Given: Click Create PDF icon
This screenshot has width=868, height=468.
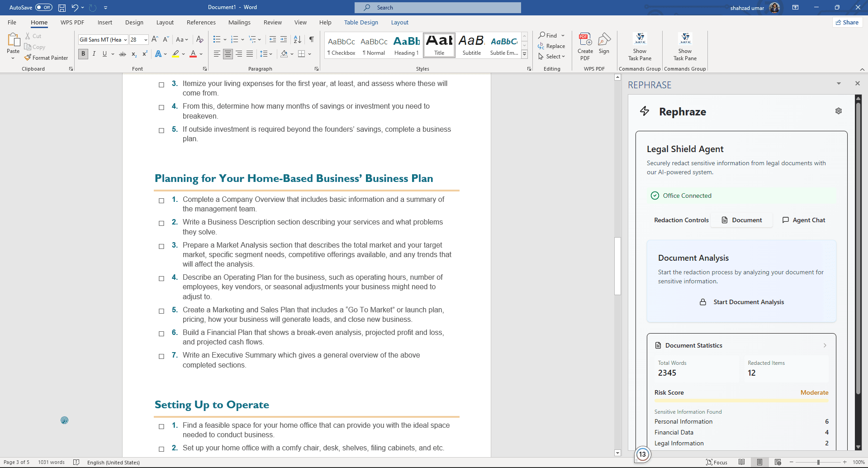Looking at the screenshot, I should [585, 47].
